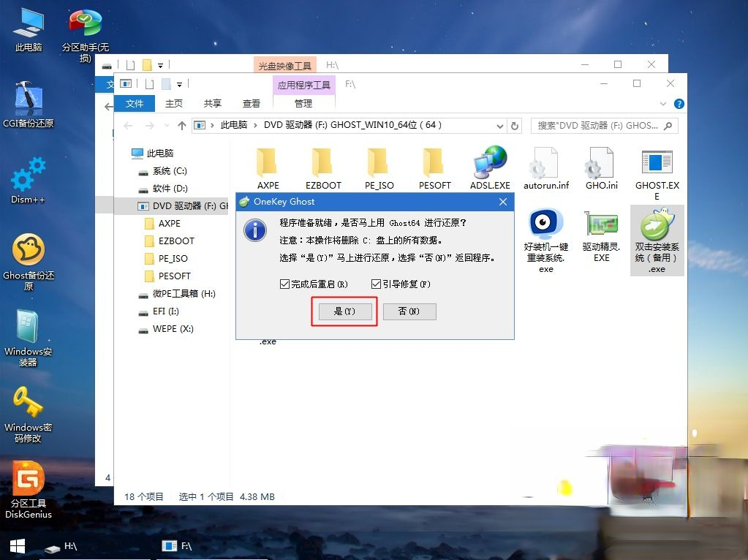Open Explorer help question mark icon

[x=679, y=104]
